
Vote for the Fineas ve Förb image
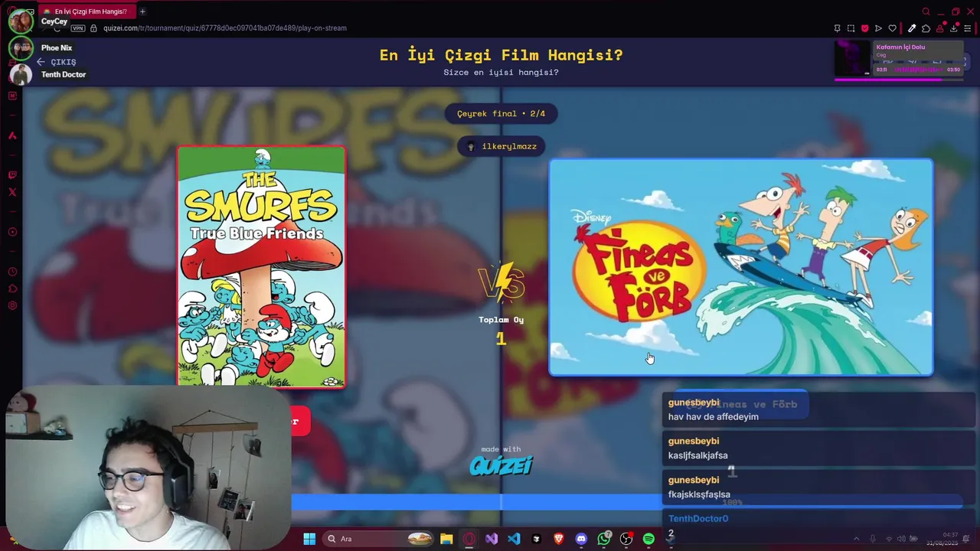pos(741,267)
